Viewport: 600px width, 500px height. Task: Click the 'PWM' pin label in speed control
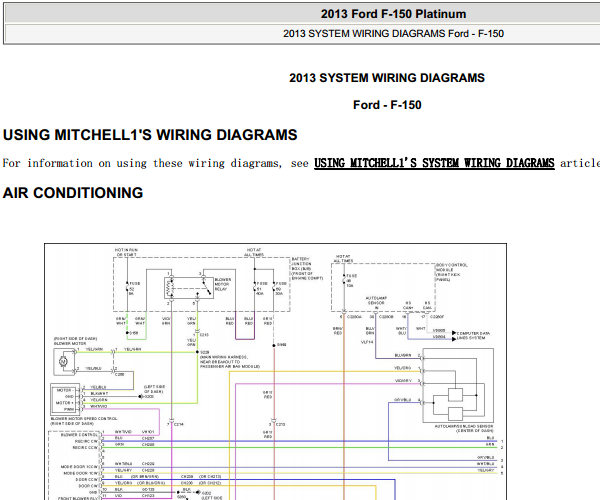pos(69,409)
